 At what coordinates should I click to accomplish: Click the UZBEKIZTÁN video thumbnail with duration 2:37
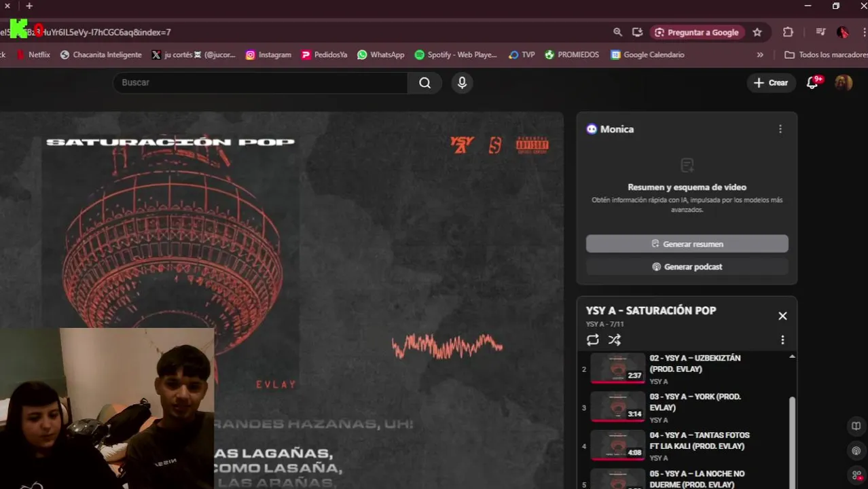(617, 369)
